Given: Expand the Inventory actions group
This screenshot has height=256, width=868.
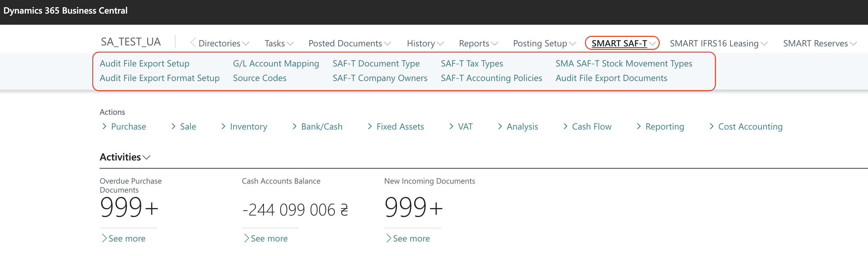Looking at the screenshot, I should [x=244, y=126].
